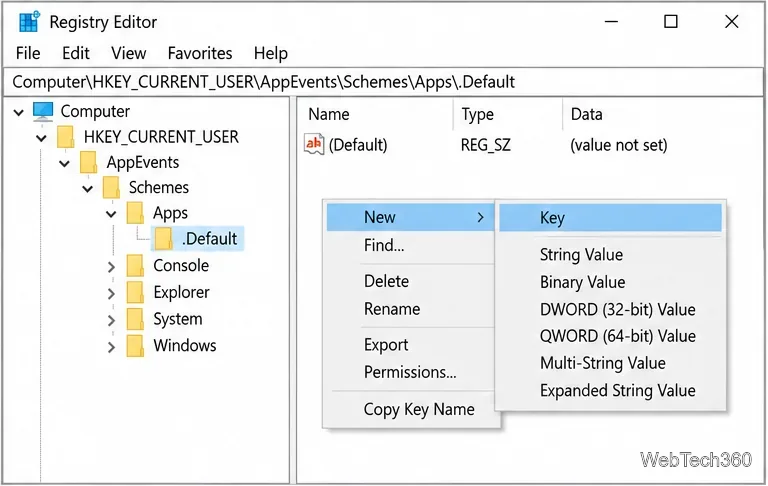This screenshot has width=768, height=486.
Task: Choose New in the context menu
Action: click(410, 217)
